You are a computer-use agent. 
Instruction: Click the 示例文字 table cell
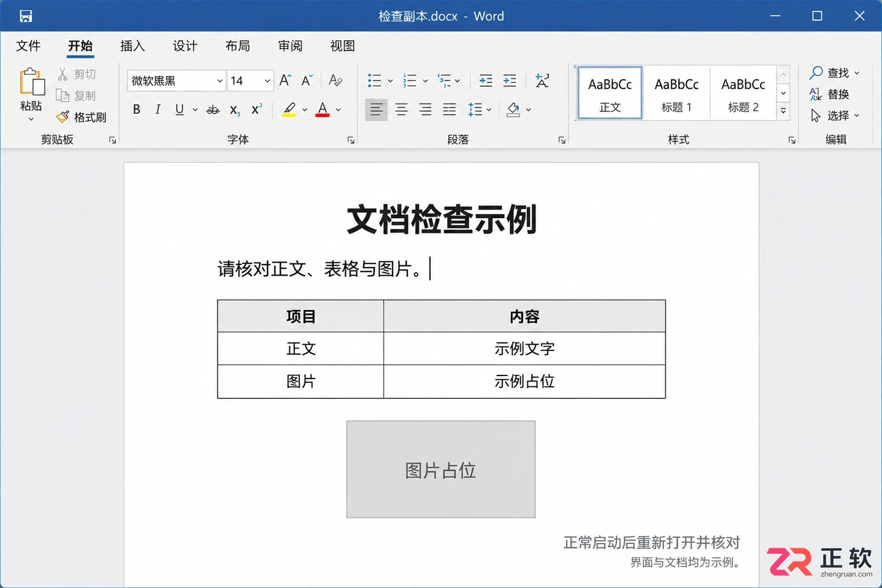[x=524, y=349]
